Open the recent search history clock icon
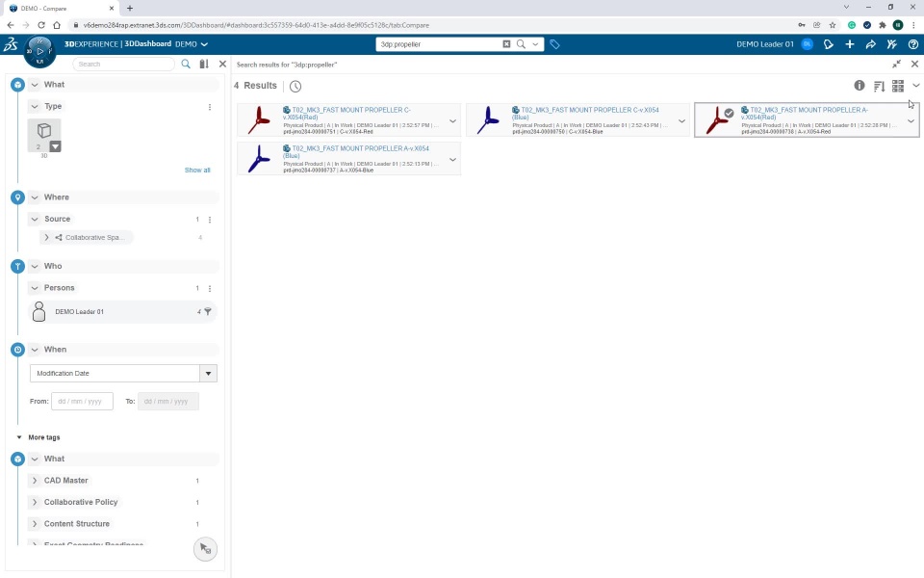Screen dimensions: 924x578 tap(295, 86)
